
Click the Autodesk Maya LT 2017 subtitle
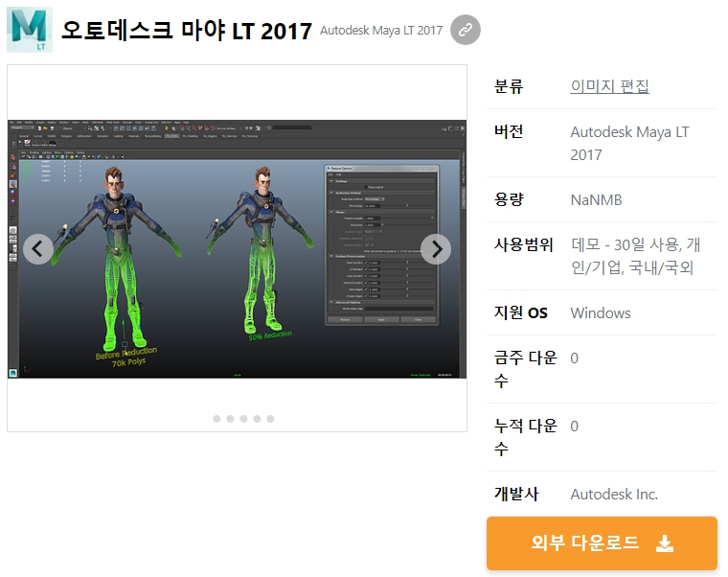pos(381,31)
